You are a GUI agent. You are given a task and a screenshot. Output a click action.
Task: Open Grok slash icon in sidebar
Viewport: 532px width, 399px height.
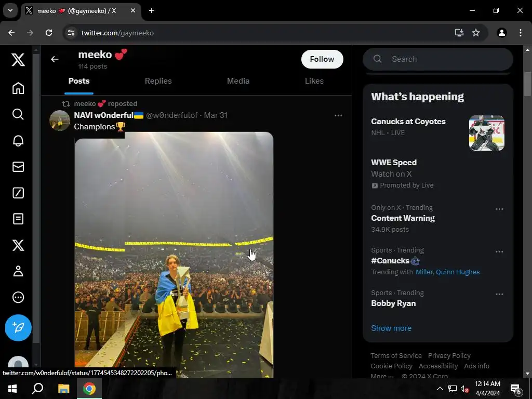click(x=18, y=193)
